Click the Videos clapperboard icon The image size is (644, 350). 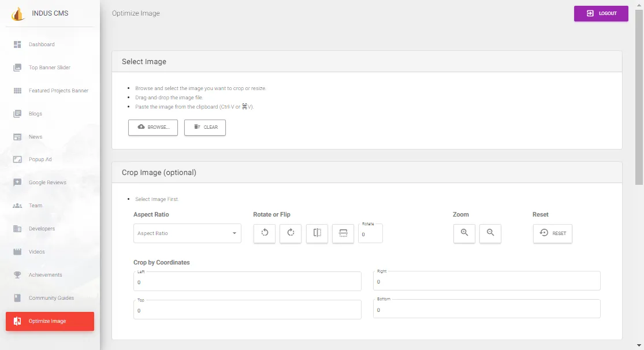(x=17, y=252)
